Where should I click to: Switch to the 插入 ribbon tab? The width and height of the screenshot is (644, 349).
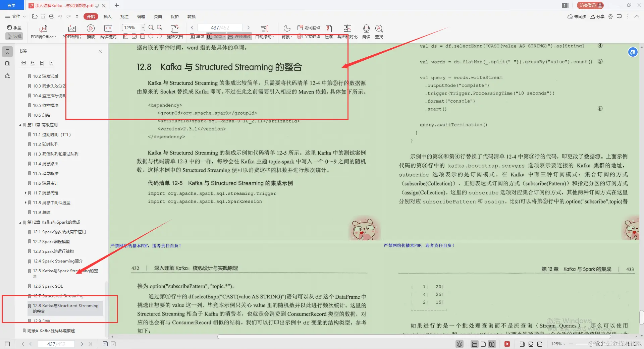(x=107, y=16)
